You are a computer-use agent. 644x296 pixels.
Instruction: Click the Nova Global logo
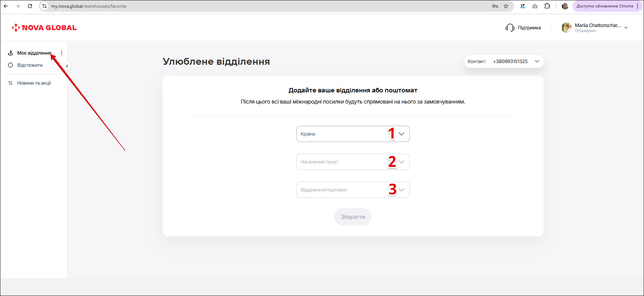[x=44, y=28]
